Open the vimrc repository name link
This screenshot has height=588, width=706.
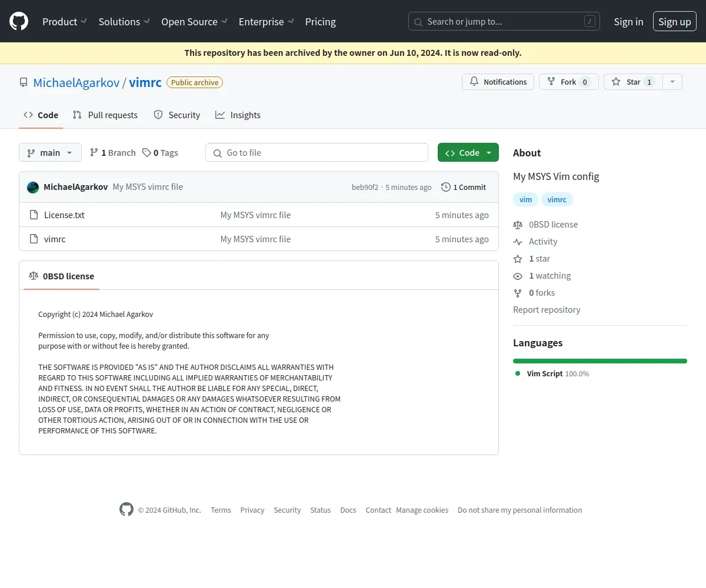point(145,82)
